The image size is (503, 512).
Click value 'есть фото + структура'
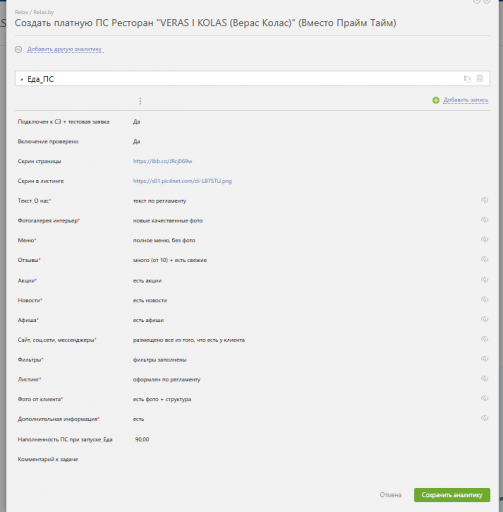click(x=162, y=399)
